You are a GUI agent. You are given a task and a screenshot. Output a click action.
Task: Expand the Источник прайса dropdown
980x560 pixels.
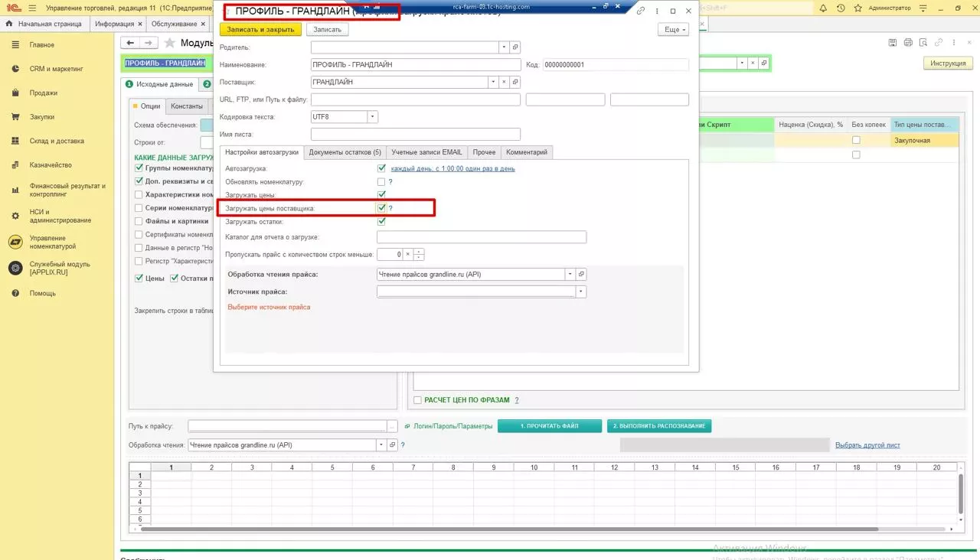581,291
